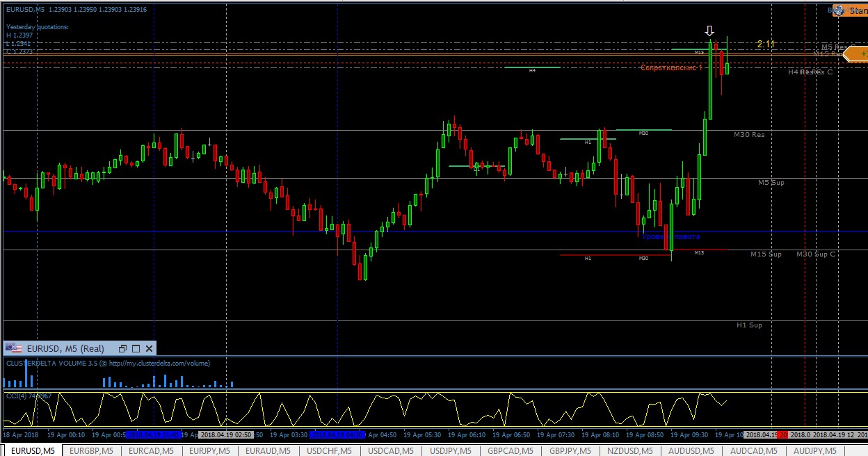Click the Yesterday quotations label

click(x=38, y=26)
